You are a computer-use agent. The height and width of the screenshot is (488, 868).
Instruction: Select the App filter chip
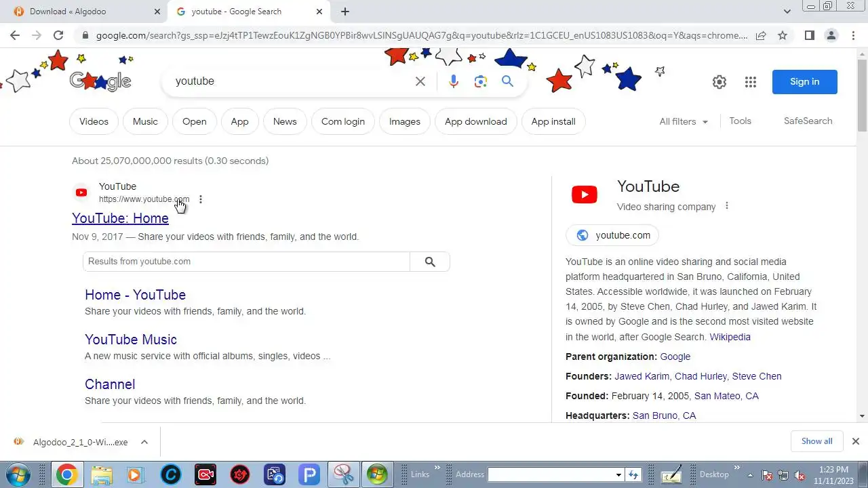239,121
